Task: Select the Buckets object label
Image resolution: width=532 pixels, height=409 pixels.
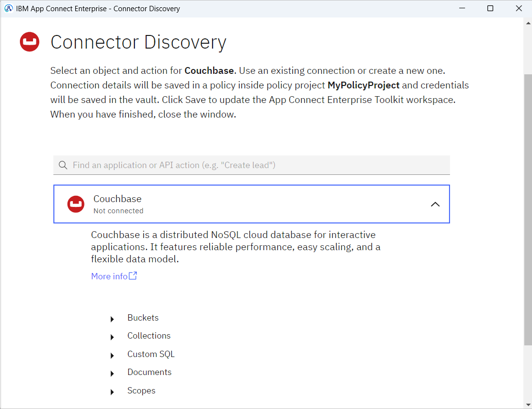Action: click(x=143, y=318)
